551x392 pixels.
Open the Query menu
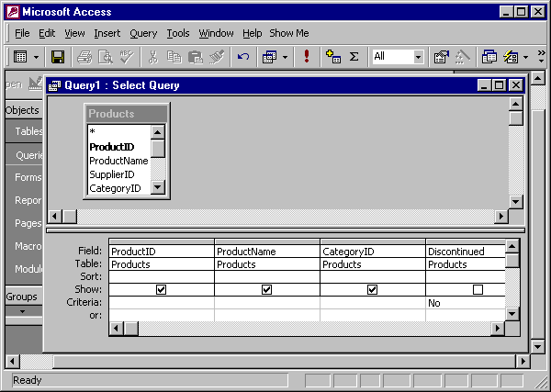tap(143, 33)
